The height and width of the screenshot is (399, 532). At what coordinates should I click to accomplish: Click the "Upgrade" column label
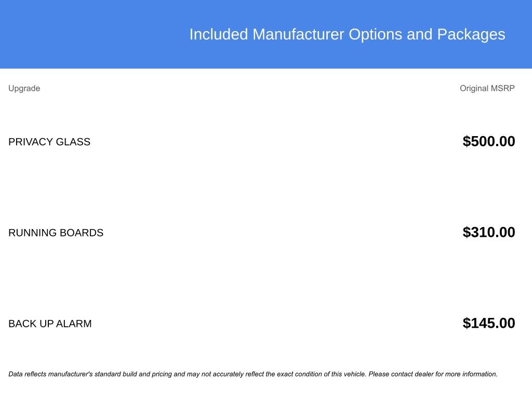(24, 88)
